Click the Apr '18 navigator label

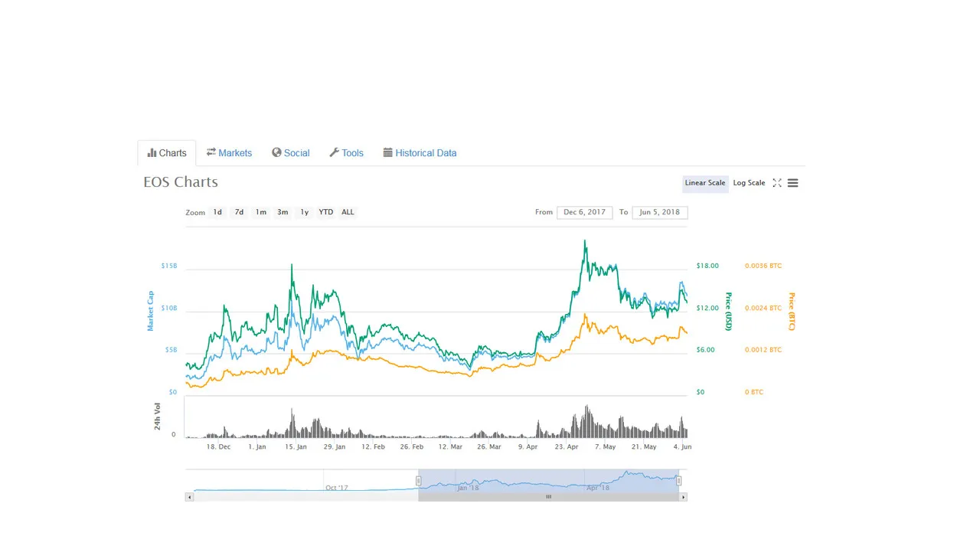pos(598,488)
